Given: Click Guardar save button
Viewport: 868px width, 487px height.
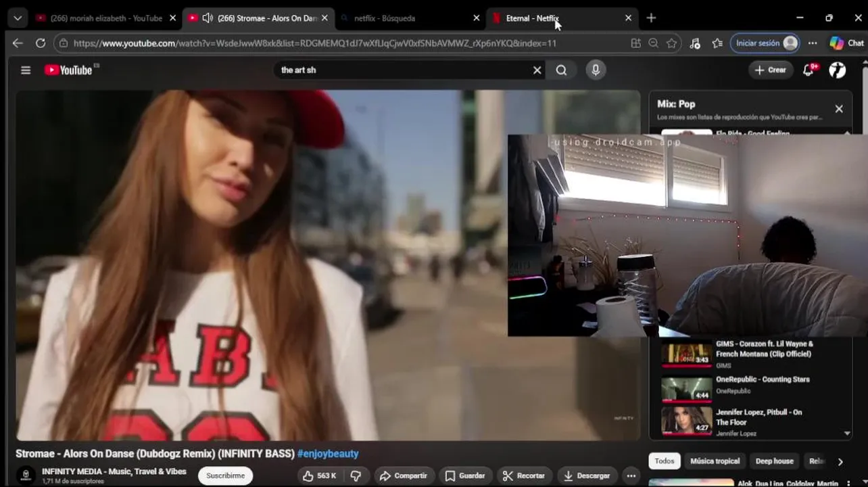Looking at the screenshot, I should click(465, 476).
